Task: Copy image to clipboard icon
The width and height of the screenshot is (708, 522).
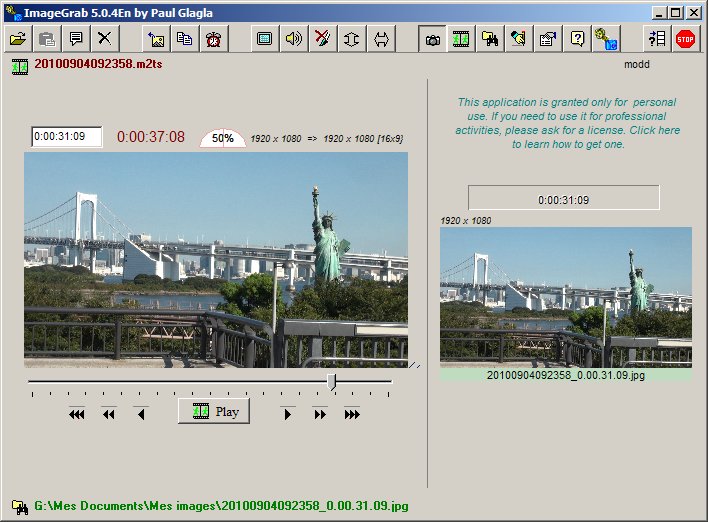Action: 185,39
